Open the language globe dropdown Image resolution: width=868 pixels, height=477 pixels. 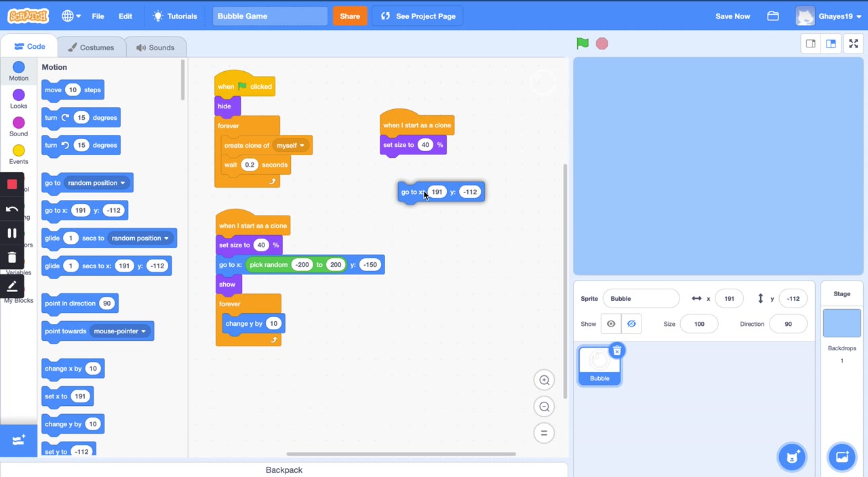[71, 16]
